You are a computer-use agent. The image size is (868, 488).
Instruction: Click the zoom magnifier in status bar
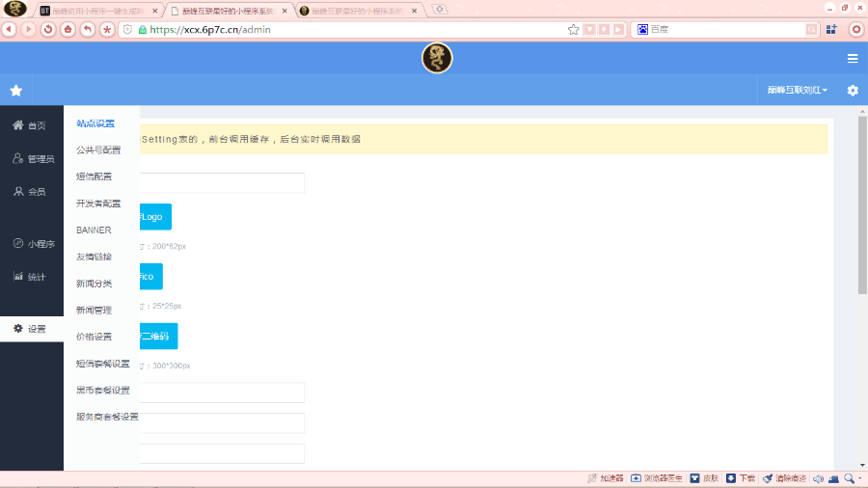[x=849, y=478]
